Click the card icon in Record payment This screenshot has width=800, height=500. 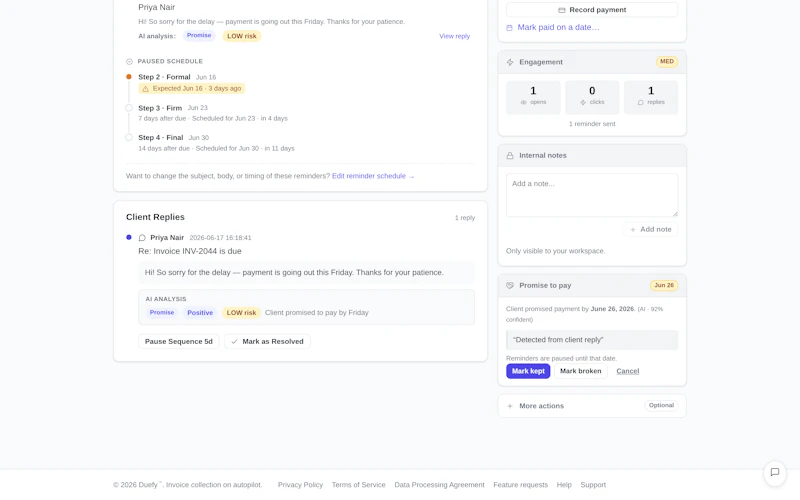point(562,10)
